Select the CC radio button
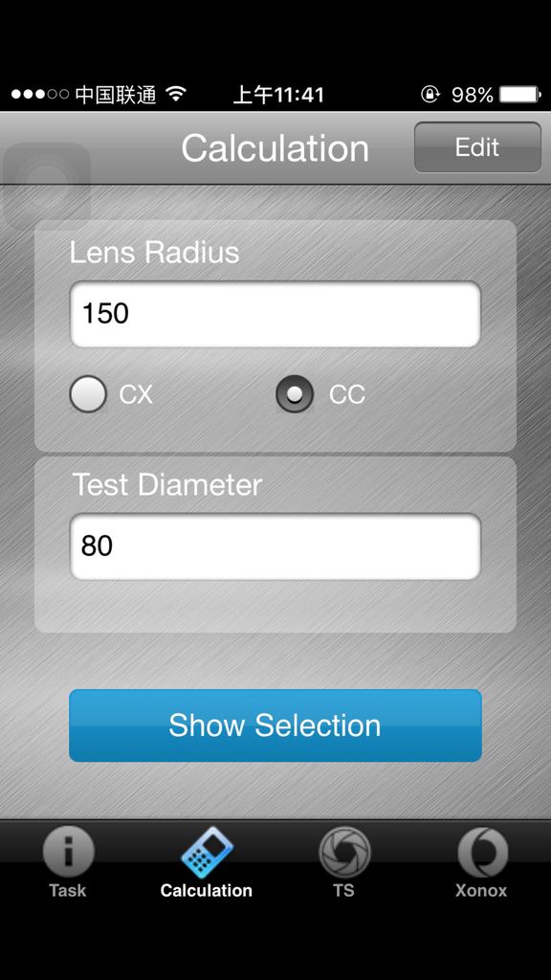The image size is (551, 980). (295, 393)
